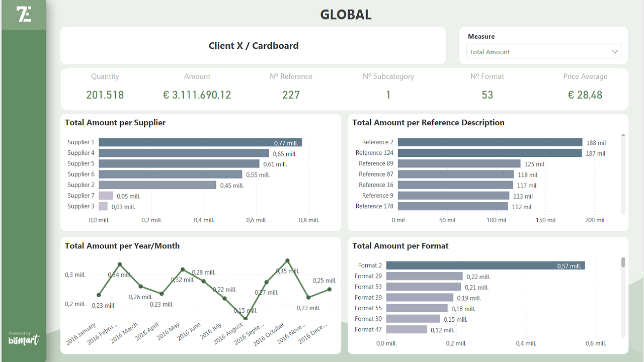Select the Reference 2 bar

[x=490, y=143]
